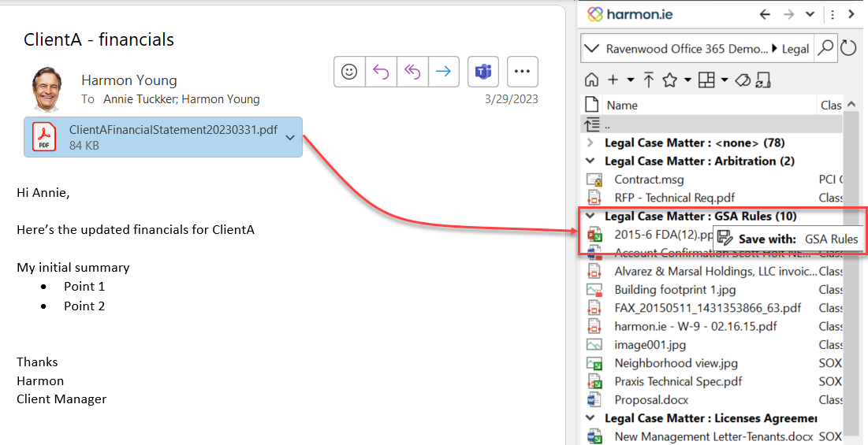The width and height of the screenshot is (868, 445).
Task: Click the file type column header icon
Action: pos(592,105)
